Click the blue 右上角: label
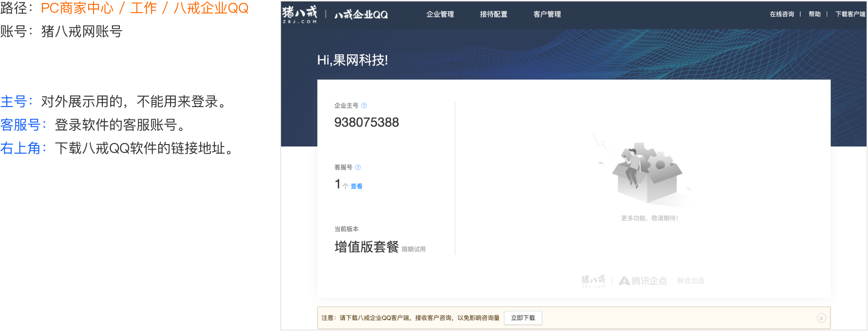868x331 pixels. pyautogui.click(x=23, y=148)
